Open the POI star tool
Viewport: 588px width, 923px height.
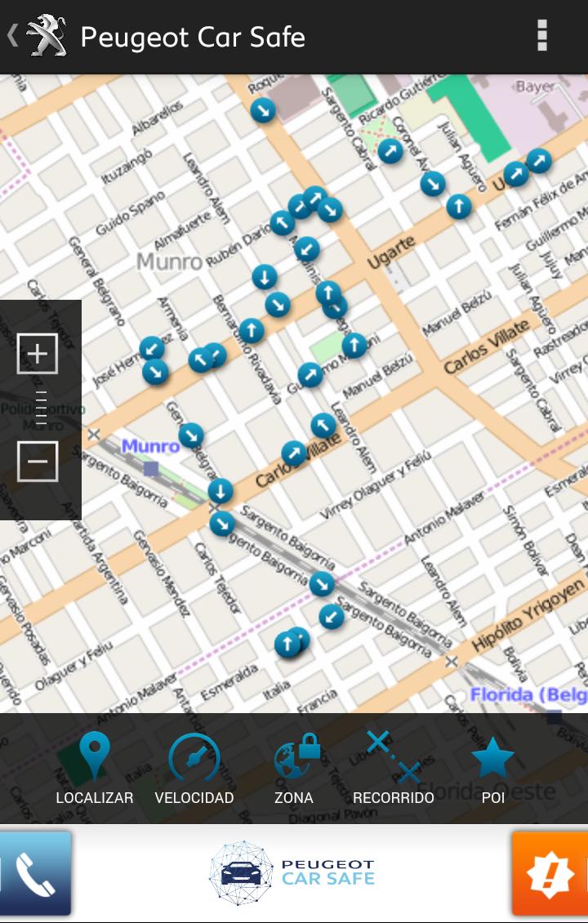(x=492, y=769)
